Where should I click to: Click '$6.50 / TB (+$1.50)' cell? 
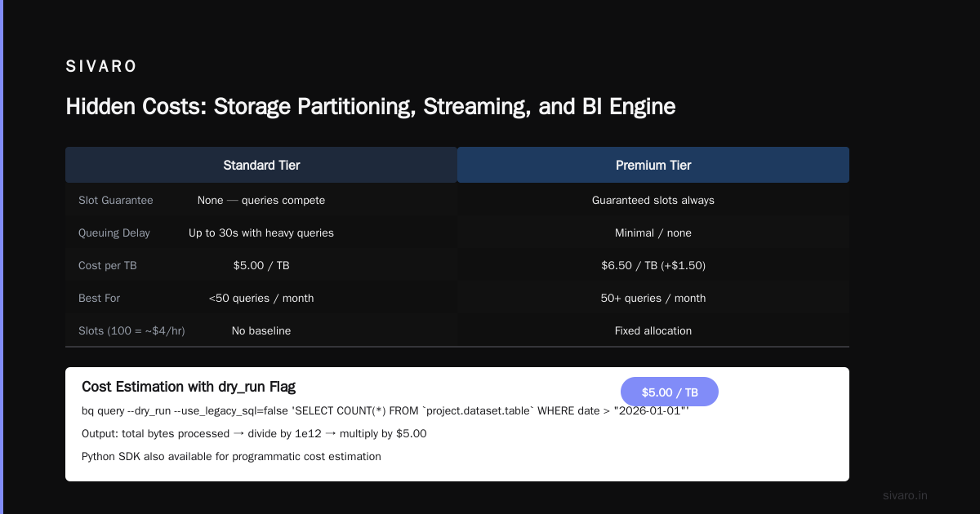653,265
